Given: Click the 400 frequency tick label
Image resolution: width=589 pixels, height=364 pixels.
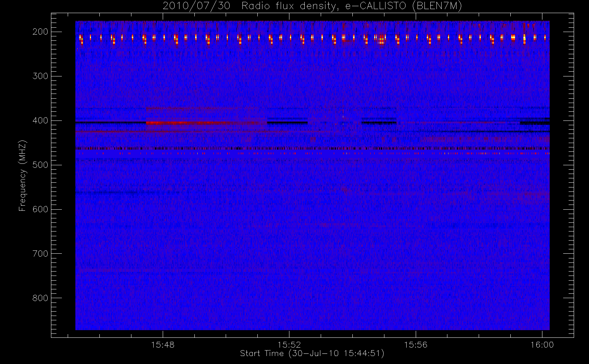Looking at the screenshot, I should point(40,120).
